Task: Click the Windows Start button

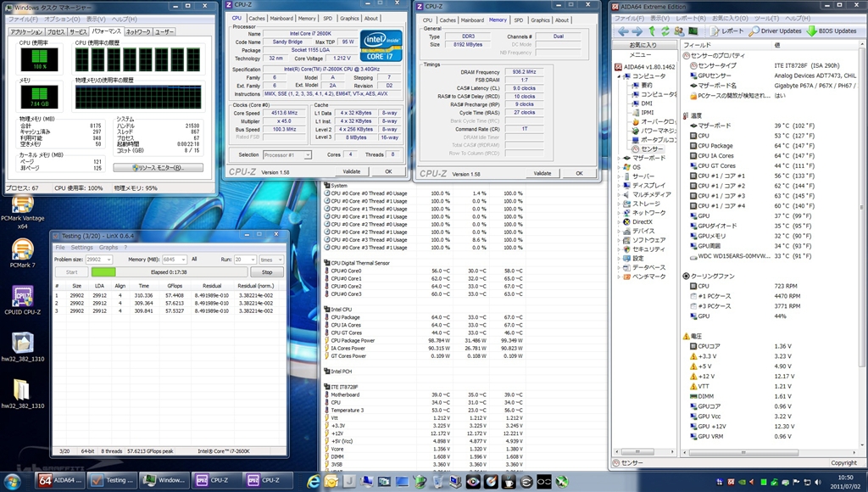Action: [x=14, y=480]
